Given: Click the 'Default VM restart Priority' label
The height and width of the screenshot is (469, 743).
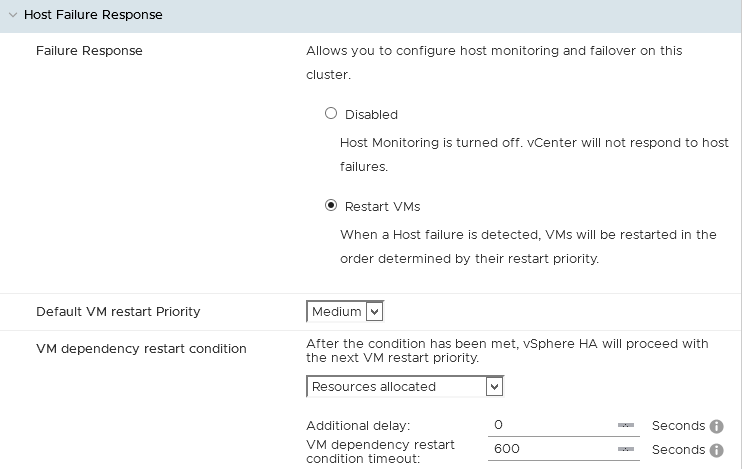Looking at the screenshot, I should (118, 312).
